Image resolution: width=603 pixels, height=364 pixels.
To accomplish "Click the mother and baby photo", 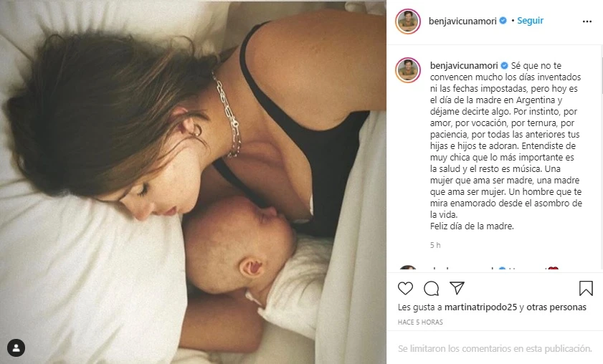I will click(x=193, y=182).
